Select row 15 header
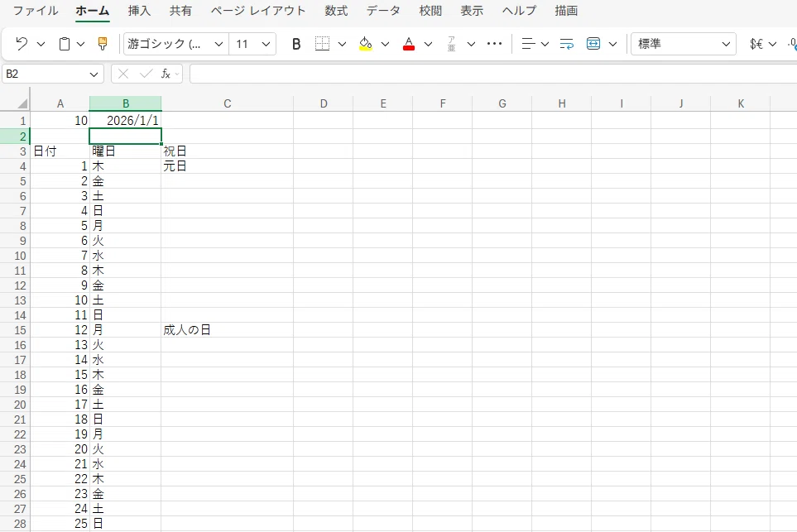This screenshot has width=797, height=532. [15, 330]
